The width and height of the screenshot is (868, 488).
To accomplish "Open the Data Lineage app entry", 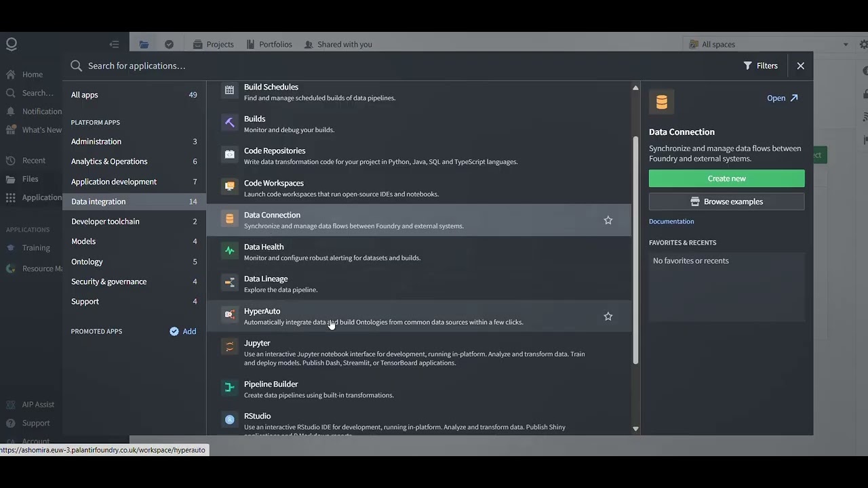I will click(418, 284).
